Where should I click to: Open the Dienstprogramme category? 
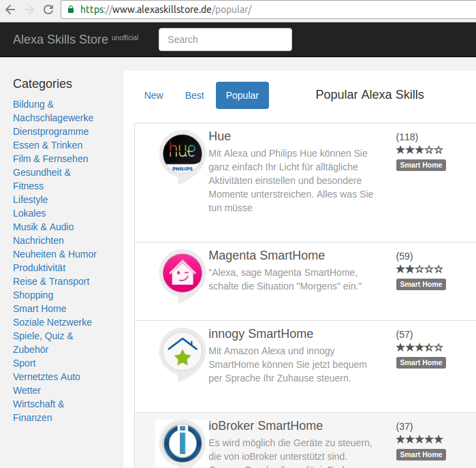(50, 131)
